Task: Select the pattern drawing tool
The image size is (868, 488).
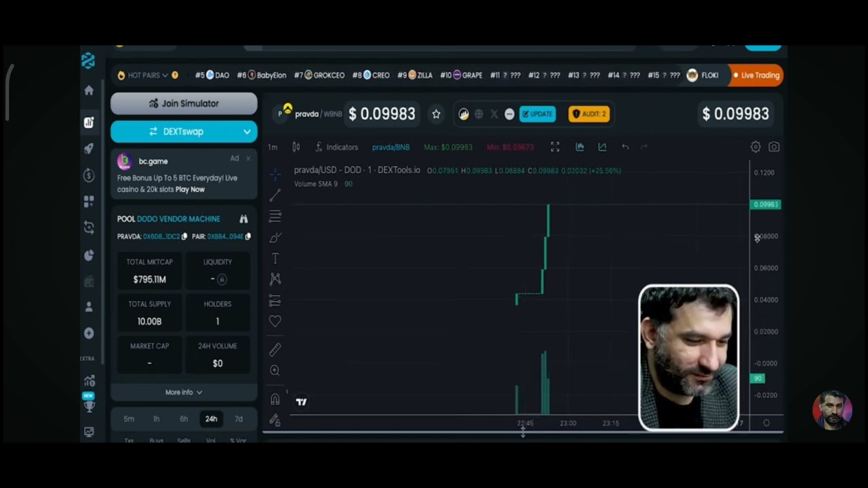Action: 275,279
